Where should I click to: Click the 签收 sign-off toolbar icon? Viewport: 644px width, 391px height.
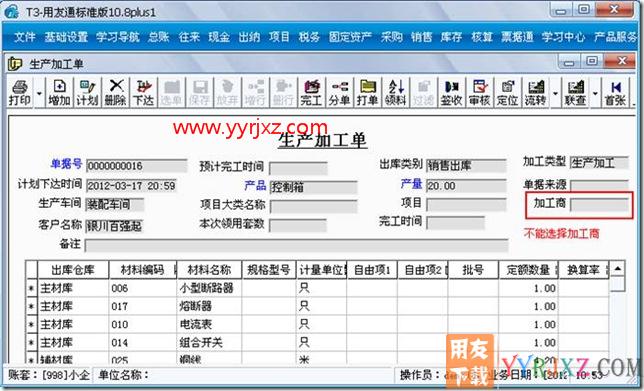[x=451, y=93]
